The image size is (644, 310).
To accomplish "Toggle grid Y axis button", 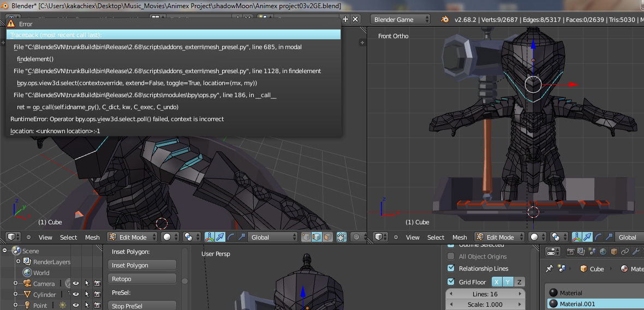I will (x=508, y=282).
